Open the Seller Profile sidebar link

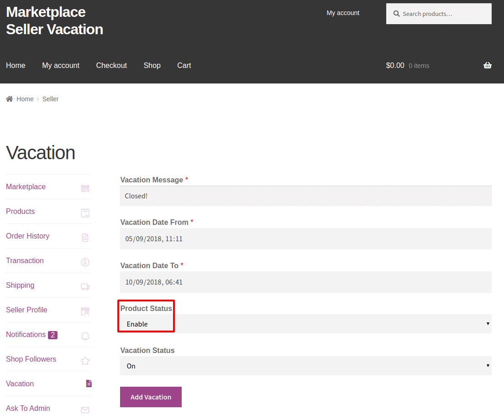pos(26,310)
